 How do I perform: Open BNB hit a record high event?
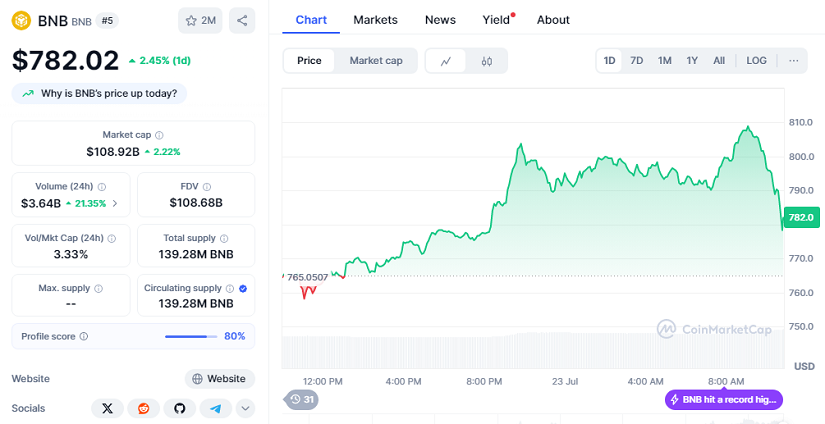tap(724, 400)
